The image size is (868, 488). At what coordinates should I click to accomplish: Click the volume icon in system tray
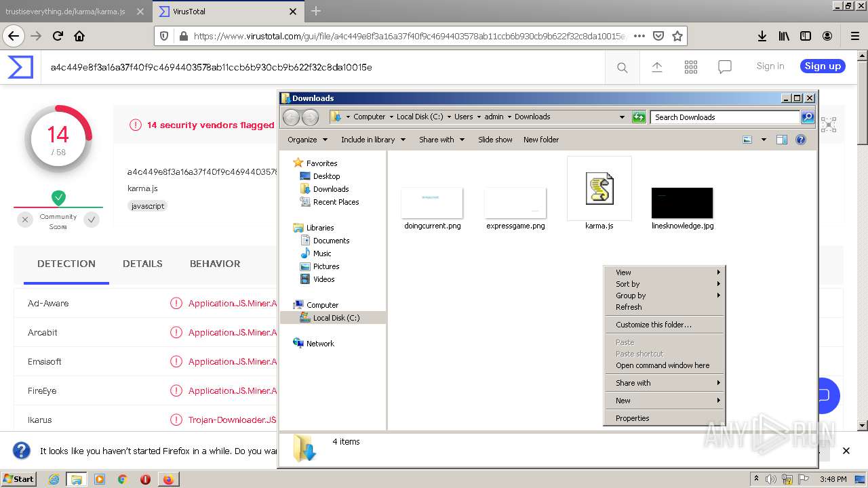(x=770, y=479)
